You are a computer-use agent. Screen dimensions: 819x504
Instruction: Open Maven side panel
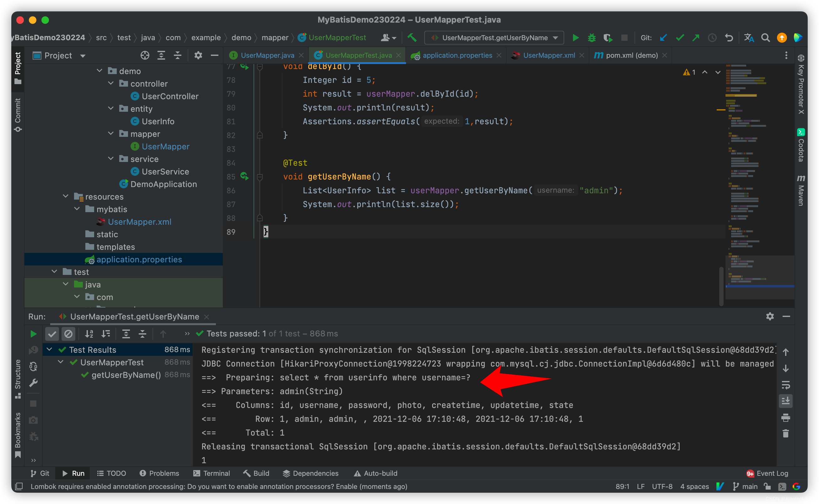(x=801, y=190)
